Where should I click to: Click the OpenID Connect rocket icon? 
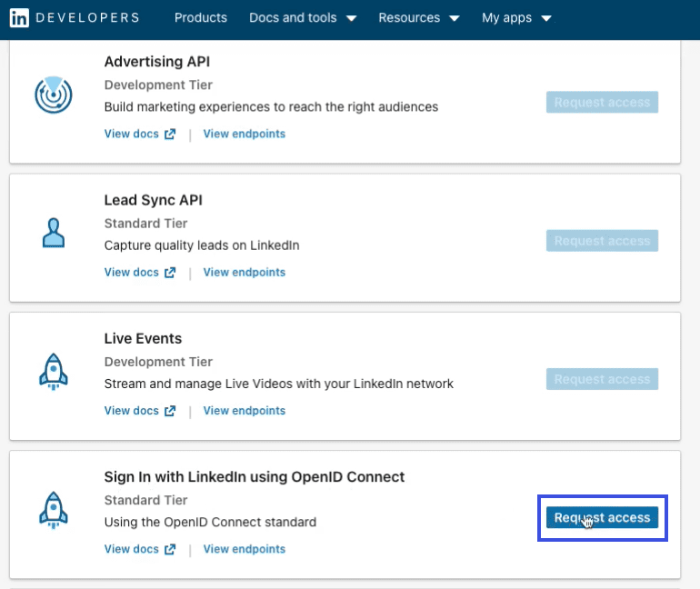coord(54,510)
